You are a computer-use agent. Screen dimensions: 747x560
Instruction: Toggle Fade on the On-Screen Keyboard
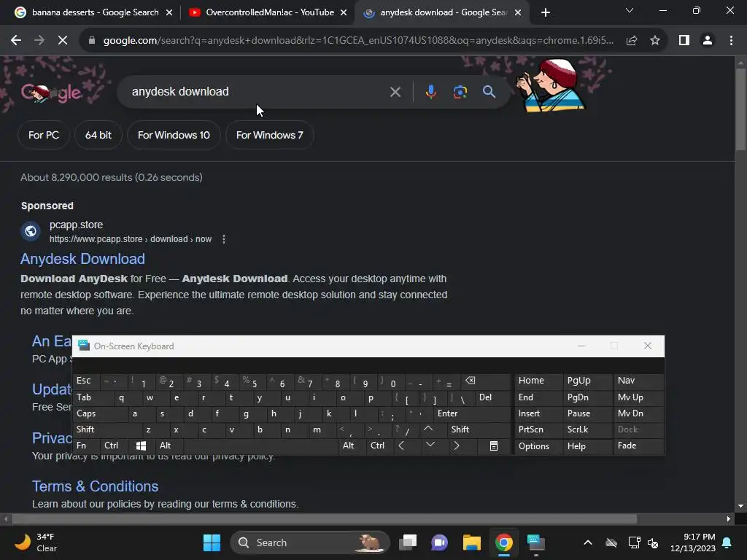pyautogui.click(x=638, y=446)
